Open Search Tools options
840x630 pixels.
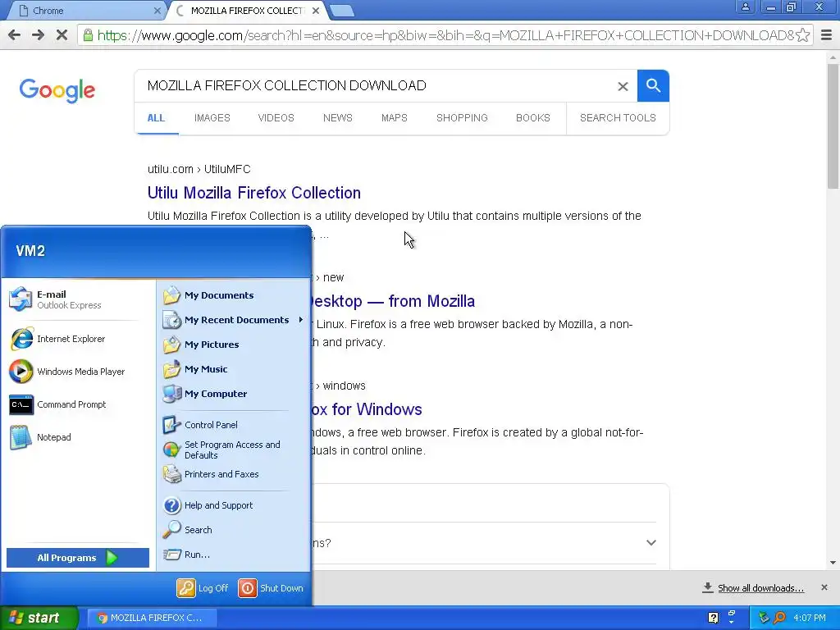618,118
